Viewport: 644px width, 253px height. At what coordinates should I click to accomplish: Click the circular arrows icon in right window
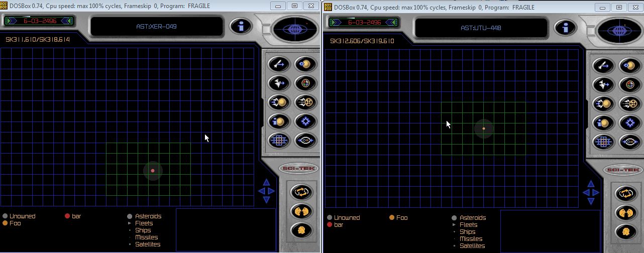tap(625, 193)
